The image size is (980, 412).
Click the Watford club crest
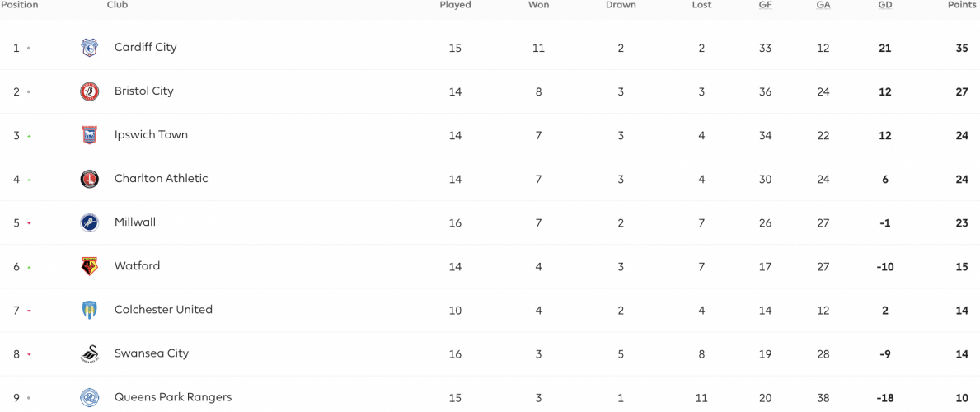89,266
